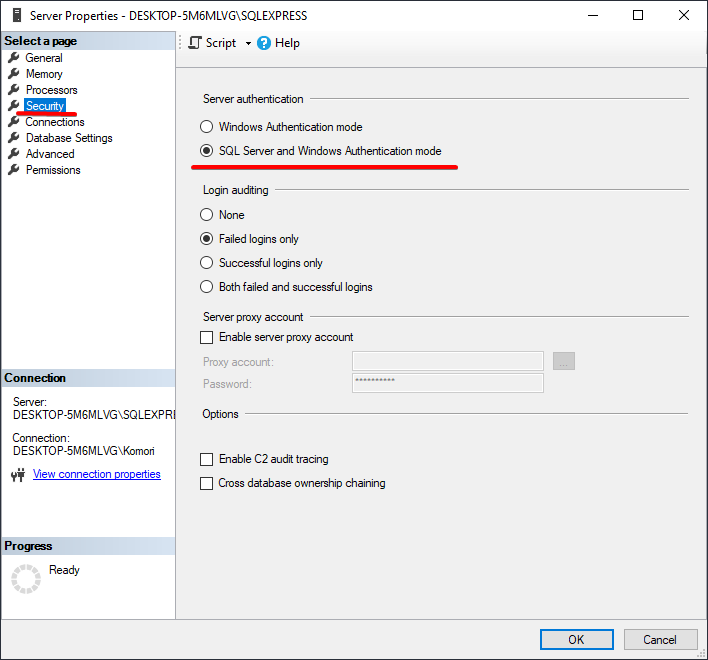Toggle Cross database ownership chaining
Viewport: 708px width, 660px height.
(x=207, y=483)
